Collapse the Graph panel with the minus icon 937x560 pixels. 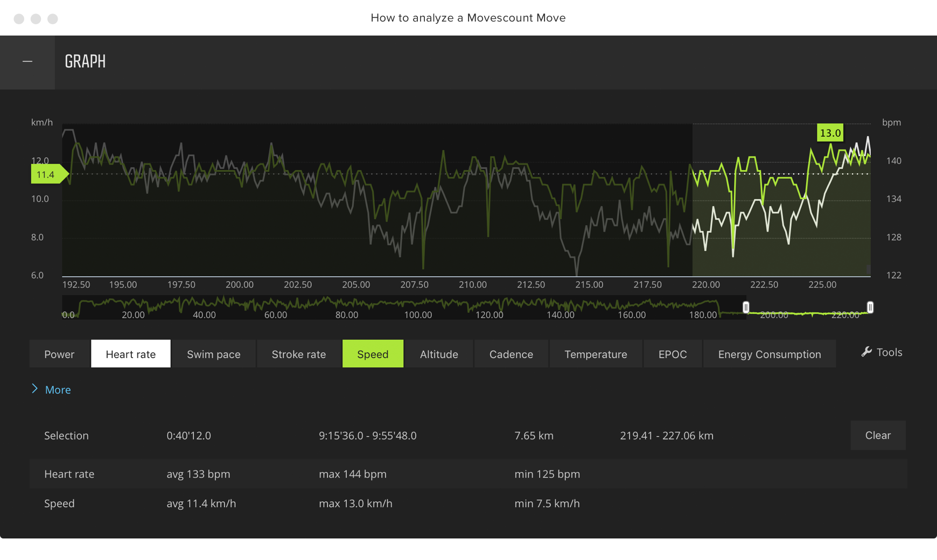[27, 62]
